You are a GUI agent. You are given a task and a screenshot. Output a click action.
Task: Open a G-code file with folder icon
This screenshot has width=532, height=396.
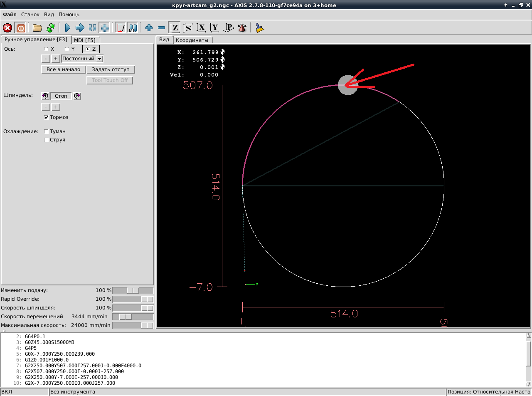[37, 28]
